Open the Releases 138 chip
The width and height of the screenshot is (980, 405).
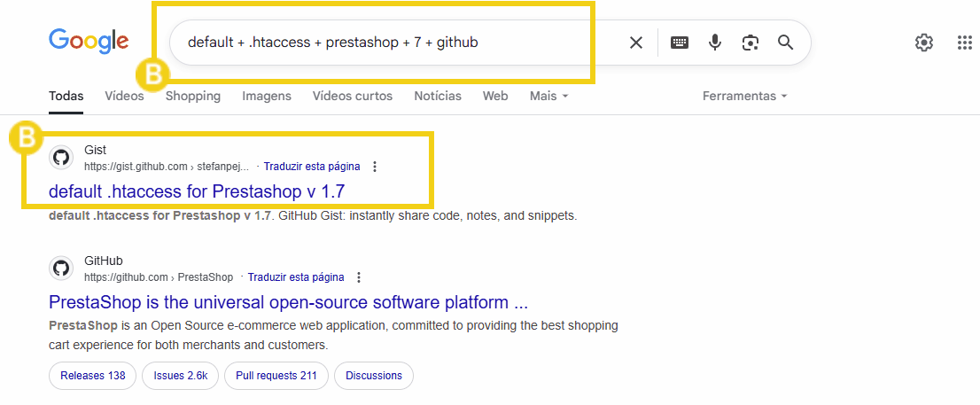point(92,376)
